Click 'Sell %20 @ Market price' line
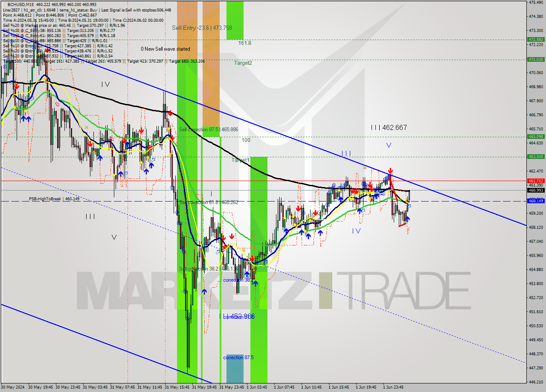 coord(64,25)
